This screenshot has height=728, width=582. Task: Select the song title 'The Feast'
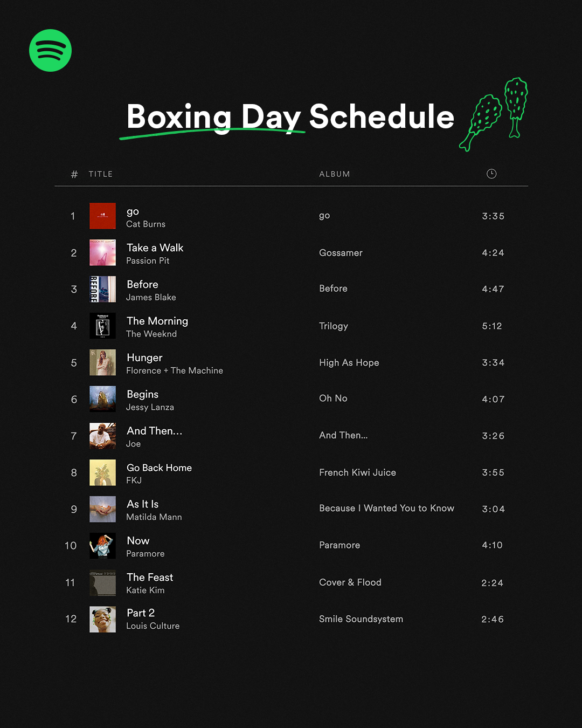(150, 578)
